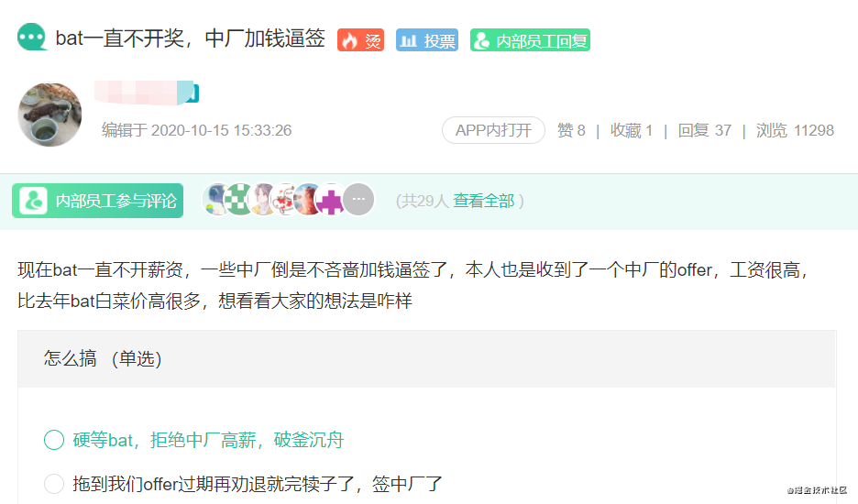Screen dimensions: 858x504
Task: Click the green chat bubble icon beside title
Action: click(x=32, y=38)
